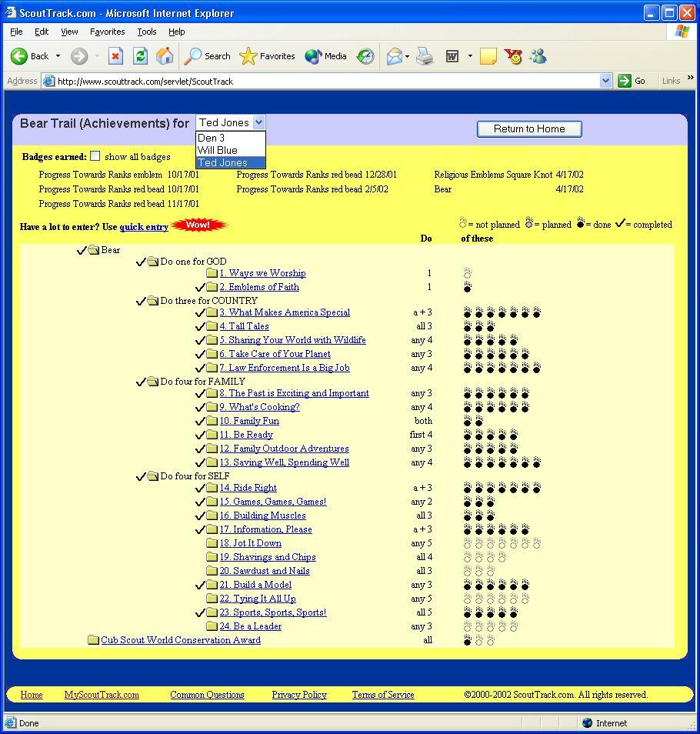Click the folder icon beside Be a Leader
Image resolution: width=700 pixels, height=734 pixels.
[212, 626]
